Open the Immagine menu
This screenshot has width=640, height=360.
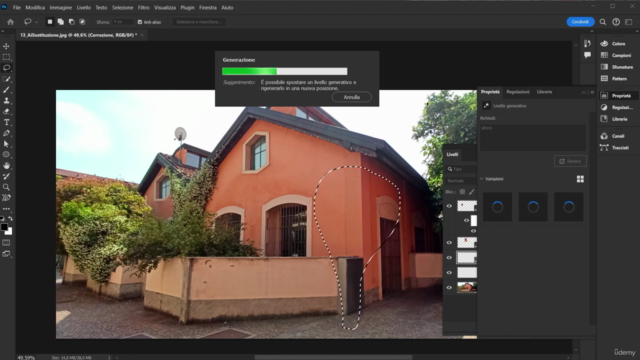60,7
